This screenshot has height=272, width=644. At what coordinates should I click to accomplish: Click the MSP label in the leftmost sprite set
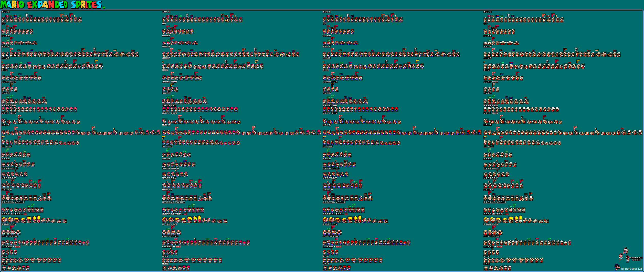(5, 256)
